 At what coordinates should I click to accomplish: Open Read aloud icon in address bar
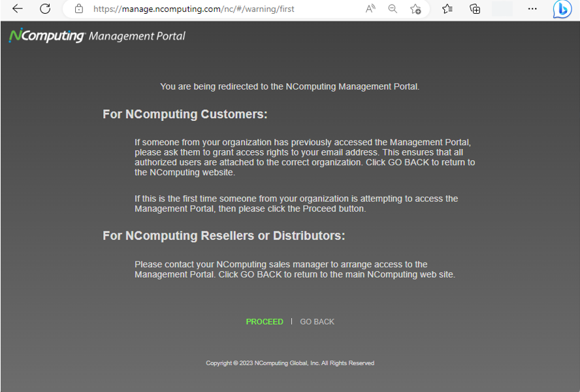tap(370, 8)
